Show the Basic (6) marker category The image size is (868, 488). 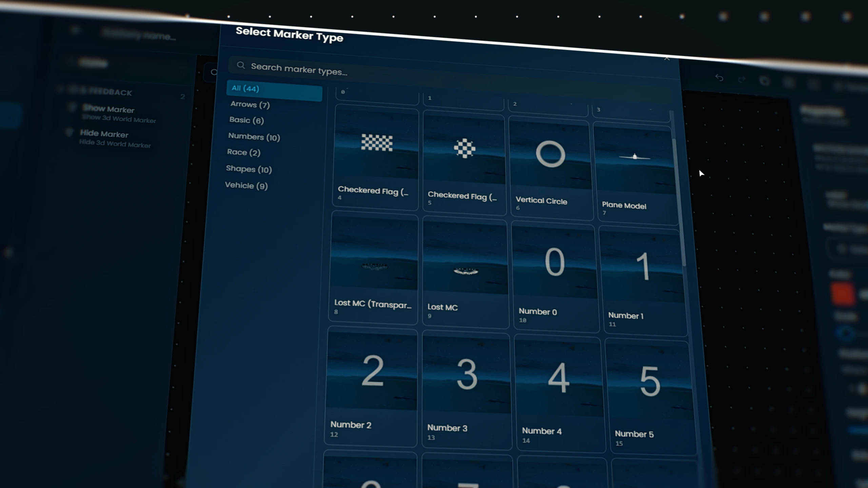246,120
